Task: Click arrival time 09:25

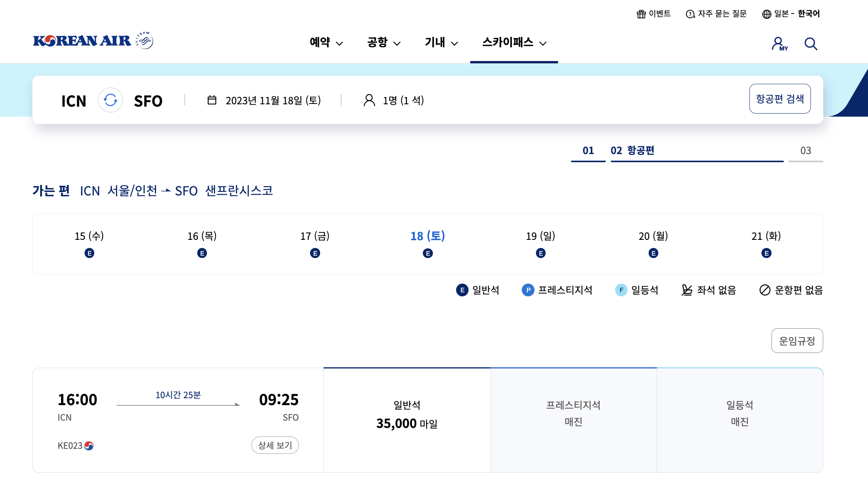Action: click(x=279, y=399)
